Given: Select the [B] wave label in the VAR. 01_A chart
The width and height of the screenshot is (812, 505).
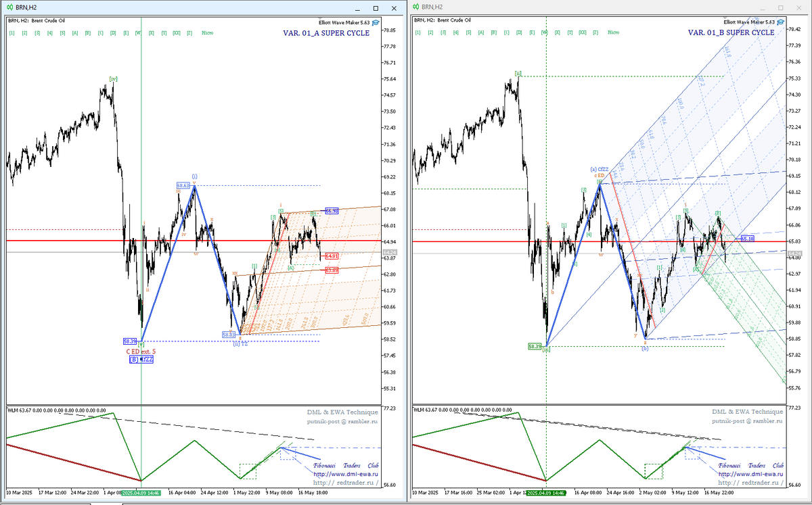Looking at the screenshot, I should [88, 32].
